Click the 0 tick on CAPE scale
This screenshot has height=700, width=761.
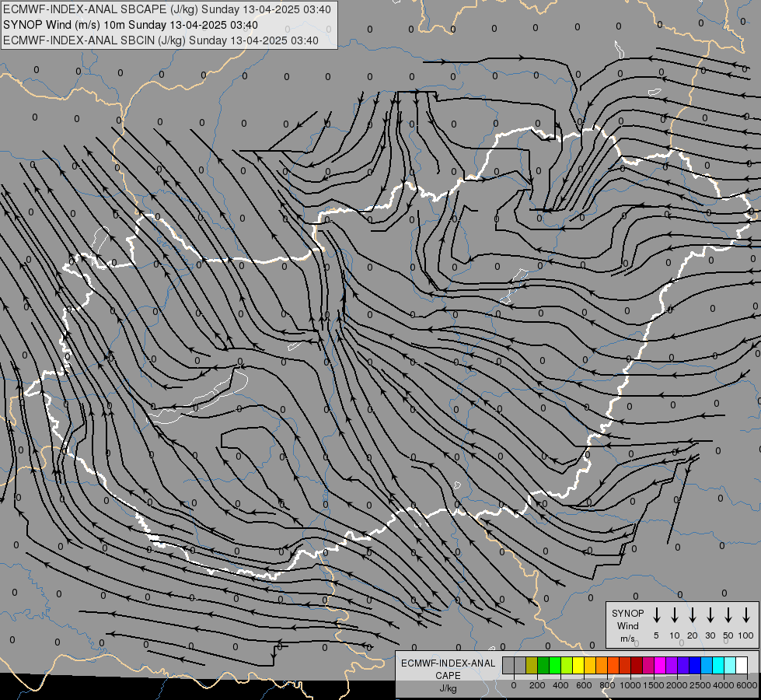click(x=514, y=685)
